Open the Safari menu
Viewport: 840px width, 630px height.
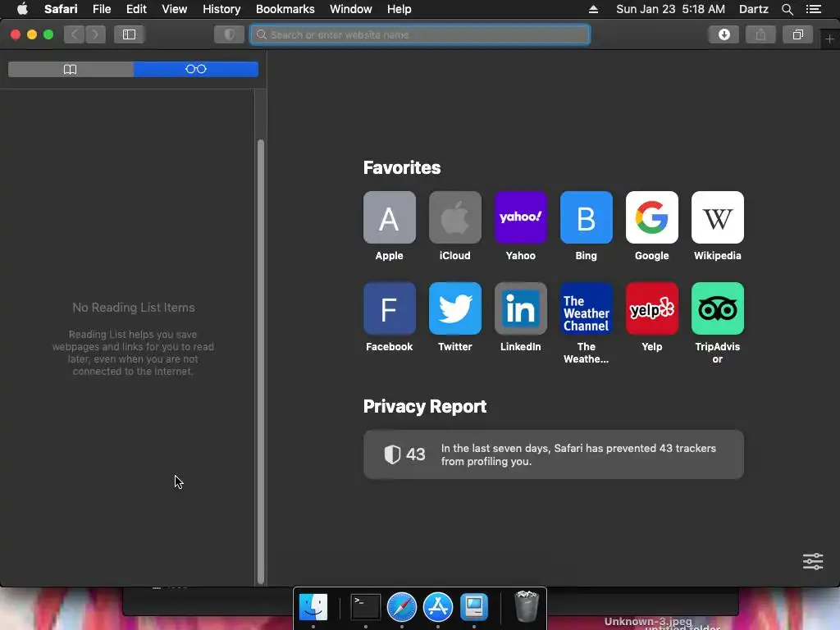61,9
